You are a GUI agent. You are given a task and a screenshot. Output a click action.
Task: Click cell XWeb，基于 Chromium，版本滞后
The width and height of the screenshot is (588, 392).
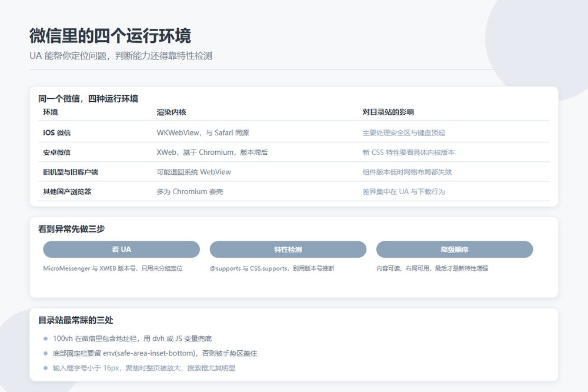[x=212, y=152]
